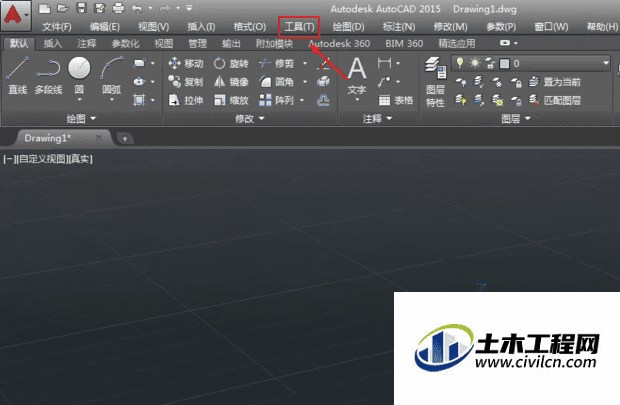Click the ribbon minimize toggle button

[x=505, y=43]
